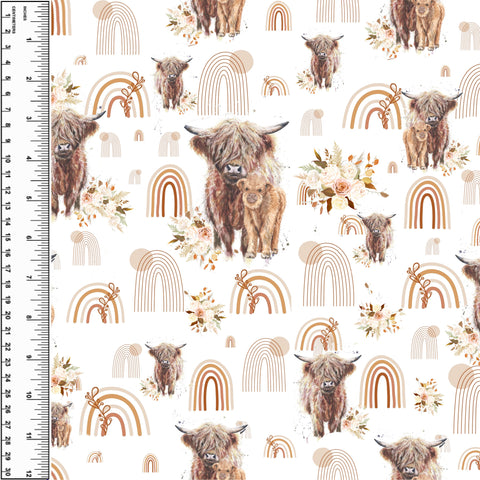Click the 25 centimeter number on the ruler
Screen dimensions: 480x480
click(8, 394)
